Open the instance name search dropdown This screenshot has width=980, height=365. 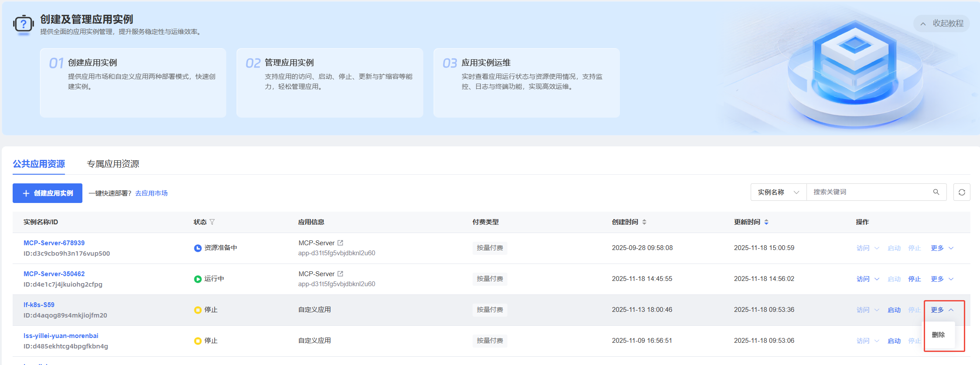[778, 192]
